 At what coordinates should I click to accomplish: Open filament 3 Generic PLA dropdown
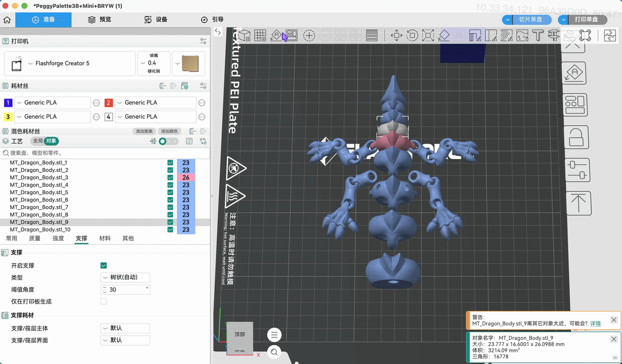pyautogui.click(x=53, y=116)
